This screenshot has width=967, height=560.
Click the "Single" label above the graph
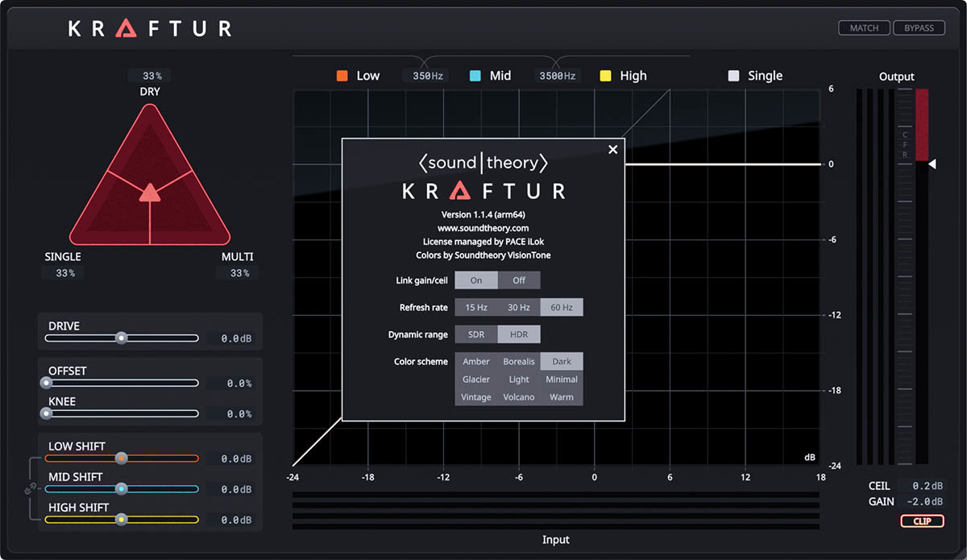(x=765, y=76)
